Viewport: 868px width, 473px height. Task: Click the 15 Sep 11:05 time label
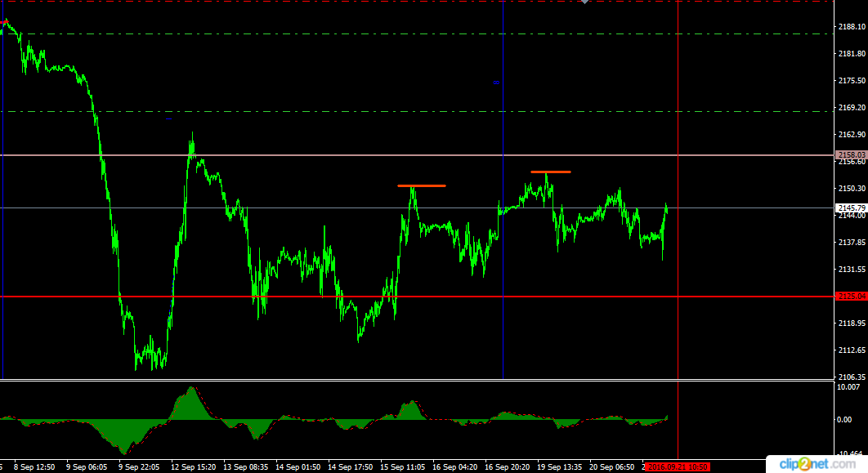pyautogui.click(x=402, y=467)
